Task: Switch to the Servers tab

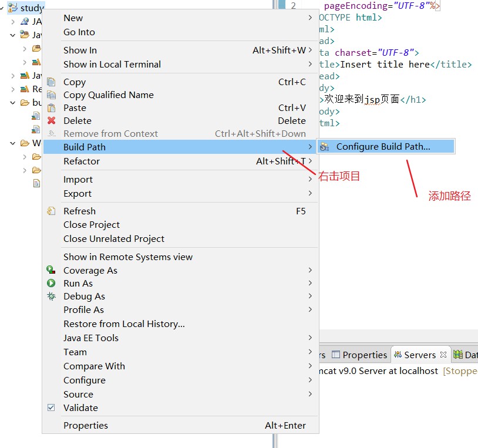Action: (x=420, y=355)
